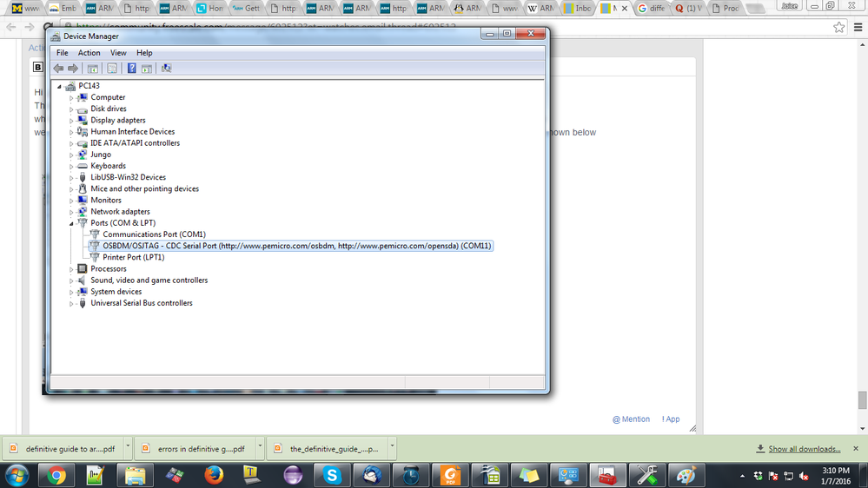Click the Forward arrow in Device Manager toolbar

tap(72, 69)
